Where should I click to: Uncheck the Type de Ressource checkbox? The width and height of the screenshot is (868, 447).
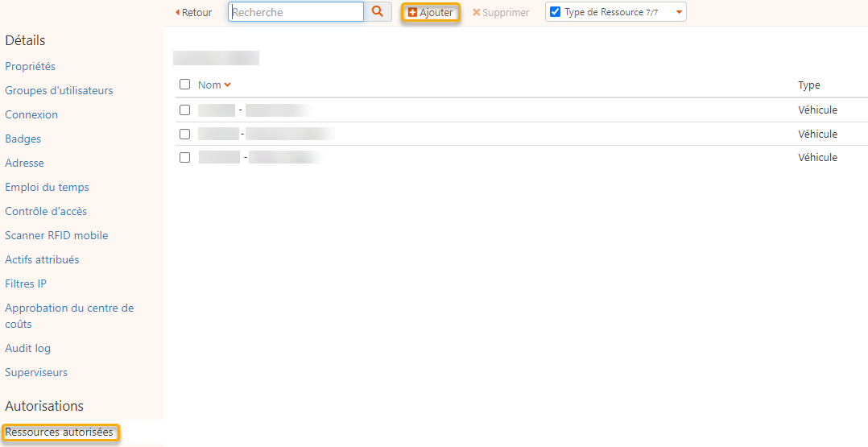(x=555, y=12)
